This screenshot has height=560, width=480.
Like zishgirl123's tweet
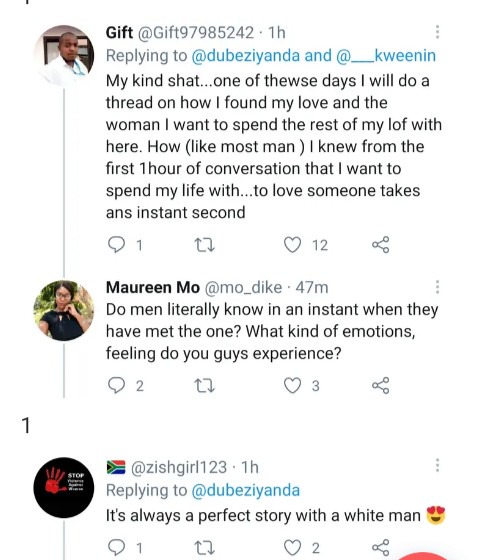point(292,548)
